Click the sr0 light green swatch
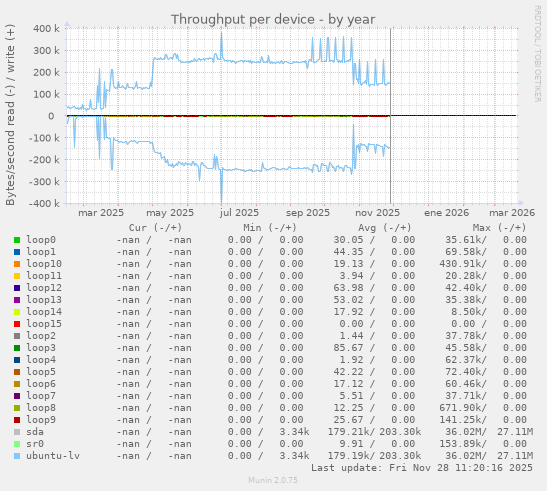547x491 pixels. (17, 444)
